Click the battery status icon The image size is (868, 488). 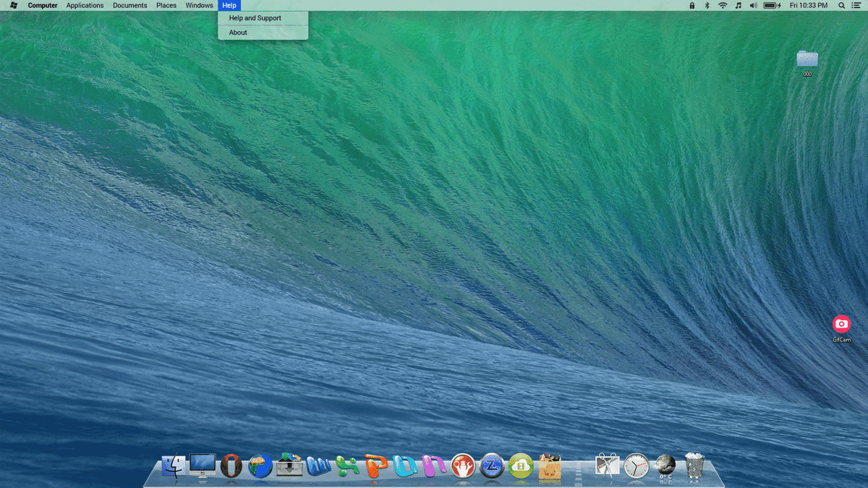(x=772, y=5)
